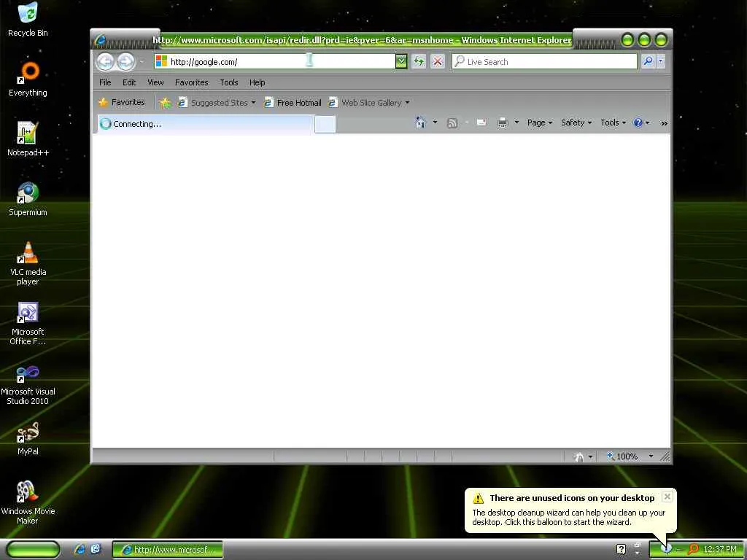Viewport: 747px width, 560px height.
Task: Click the question mark taskbar tray icon
Action: (621, 550)
